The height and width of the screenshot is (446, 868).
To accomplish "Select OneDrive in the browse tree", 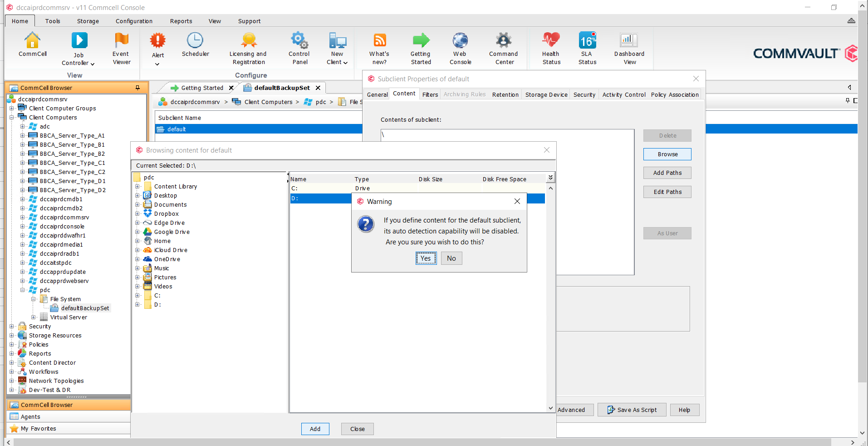I will [167, 259].
